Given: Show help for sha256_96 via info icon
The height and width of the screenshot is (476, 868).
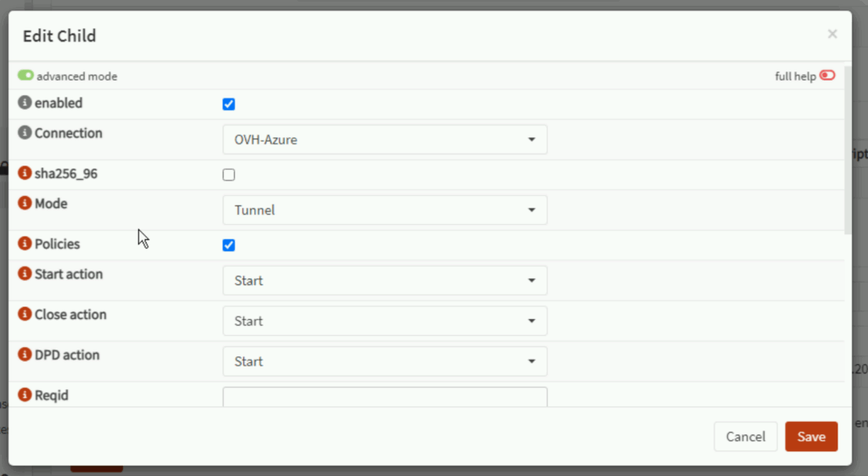Looking at the screenshot, I should 25,174.
